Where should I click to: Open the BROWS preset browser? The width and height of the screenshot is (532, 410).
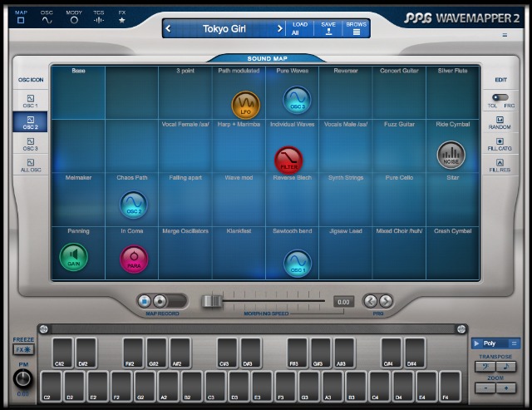coord(357,28)
